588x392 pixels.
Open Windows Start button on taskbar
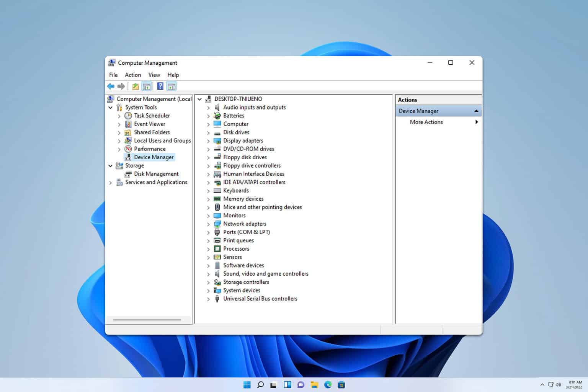(x=247, y=385)
